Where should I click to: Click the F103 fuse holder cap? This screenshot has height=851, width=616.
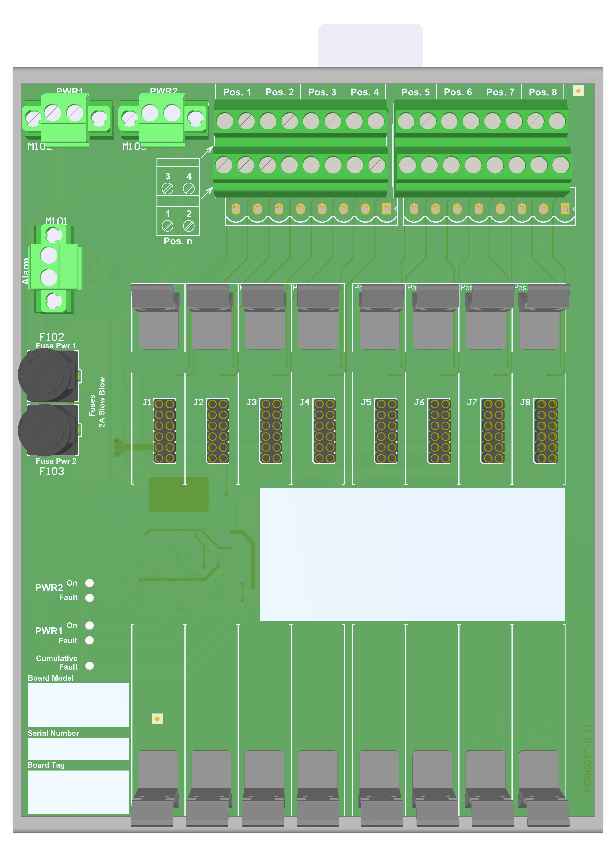tap(48, 430)
